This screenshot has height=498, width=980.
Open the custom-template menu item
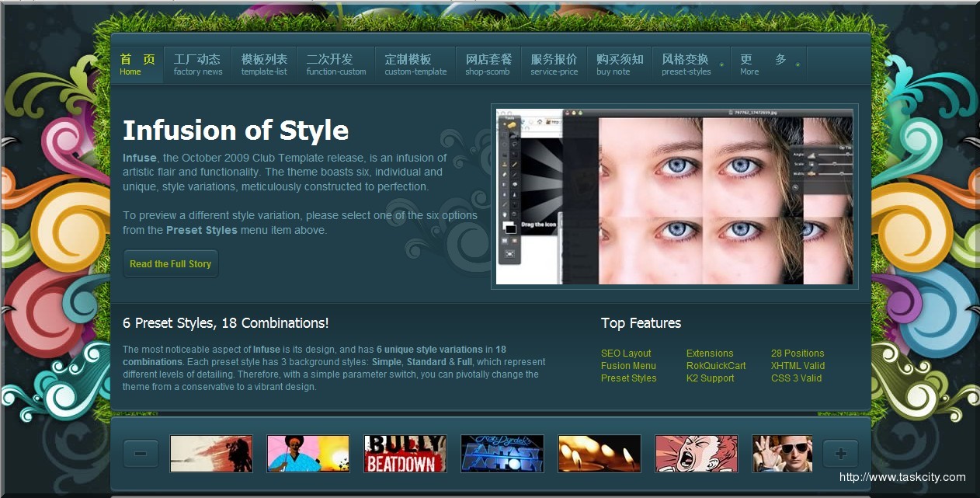pyautogui.click(x=415, y=64)
